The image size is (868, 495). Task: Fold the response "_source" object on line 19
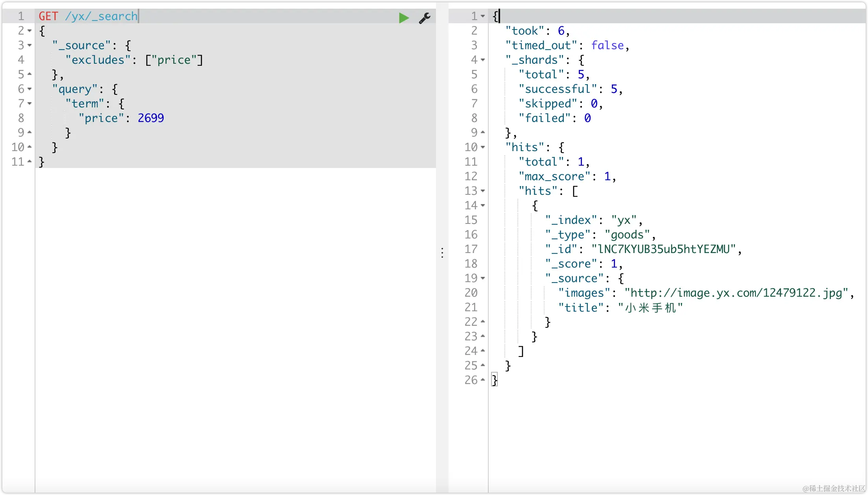tap(483, 278)
